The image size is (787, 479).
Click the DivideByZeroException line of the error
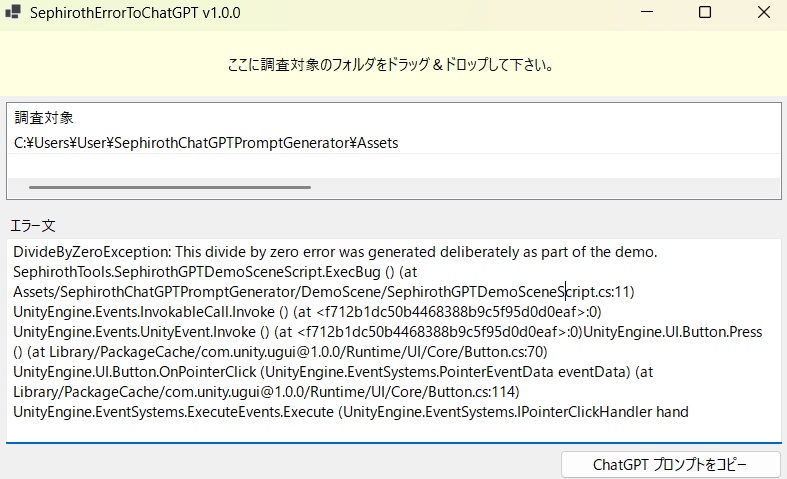(x=335, y=252)
